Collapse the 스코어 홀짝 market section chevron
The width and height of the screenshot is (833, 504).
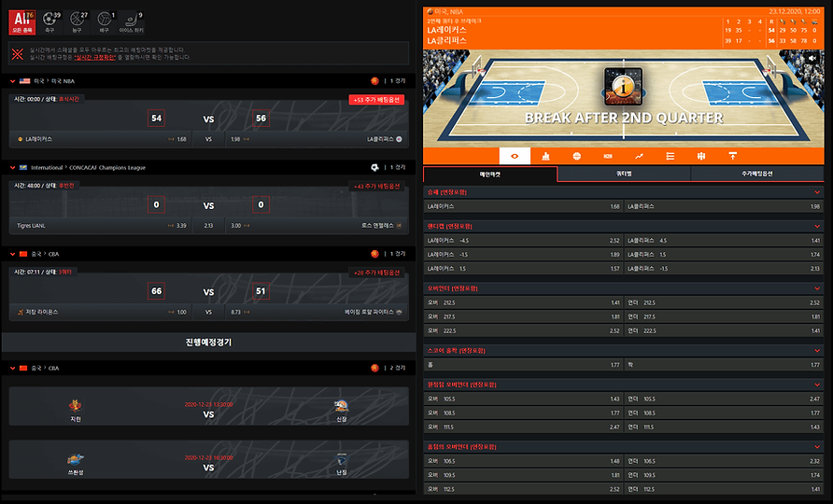(x=817, y=351)
